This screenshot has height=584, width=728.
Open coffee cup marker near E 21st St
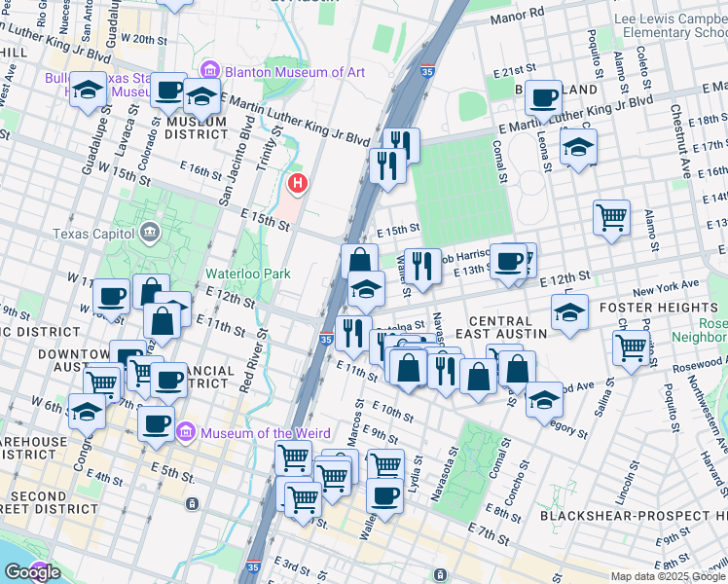pyautogui.click(x=543, y=97)
